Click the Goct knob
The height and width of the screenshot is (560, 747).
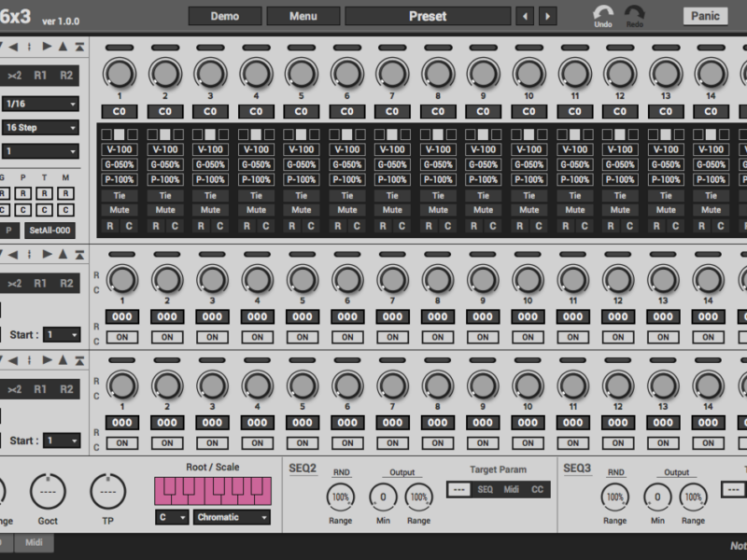(48, 491)
